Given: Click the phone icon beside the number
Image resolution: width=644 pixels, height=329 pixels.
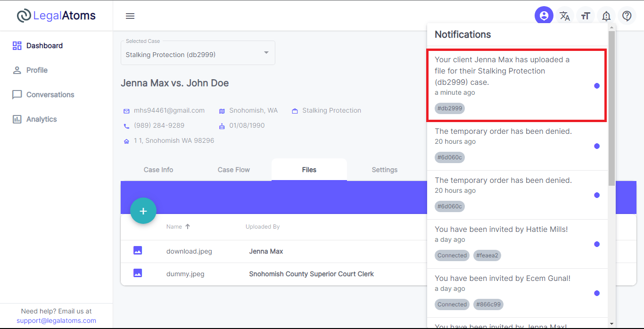Looking at the screenshot, I should click(x=126, y=126).
